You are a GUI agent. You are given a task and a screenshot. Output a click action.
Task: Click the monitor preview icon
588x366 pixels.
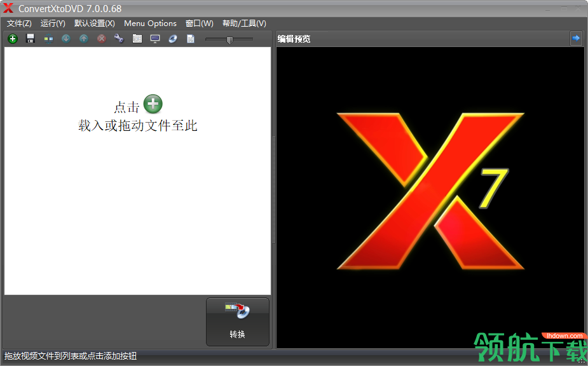tap(155, 39)
